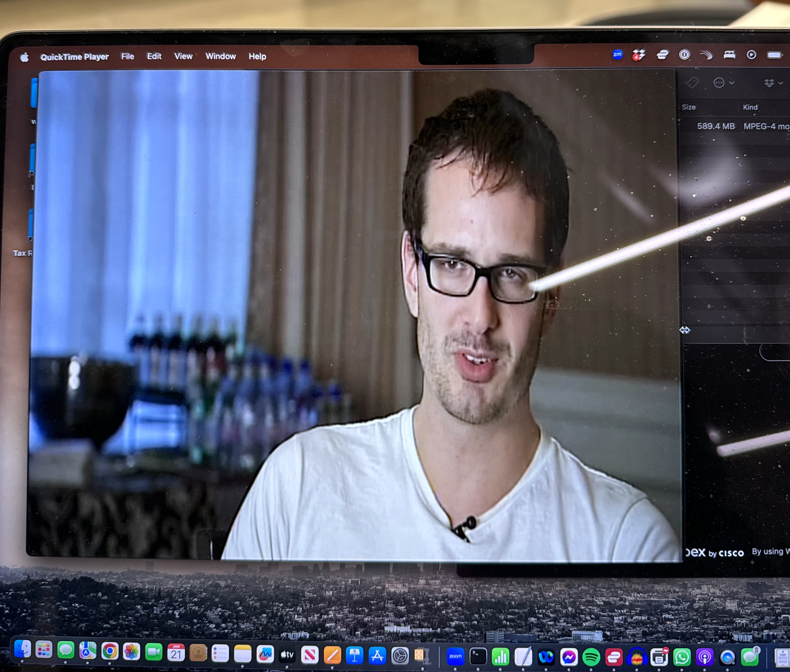Screen dimensions: 790x672
Task: Click the QuickTime Player dock icon
Action: pyautogui.click(x=727, y=657)
